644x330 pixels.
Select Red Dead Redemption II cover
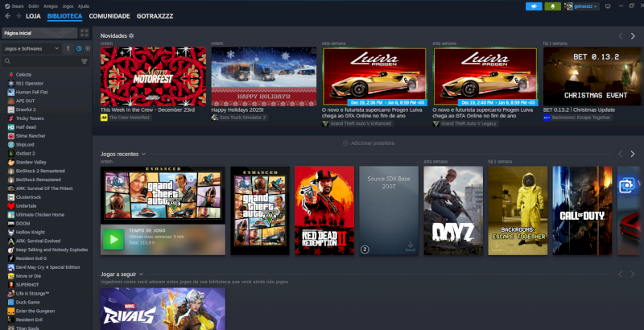pos(324,211)
